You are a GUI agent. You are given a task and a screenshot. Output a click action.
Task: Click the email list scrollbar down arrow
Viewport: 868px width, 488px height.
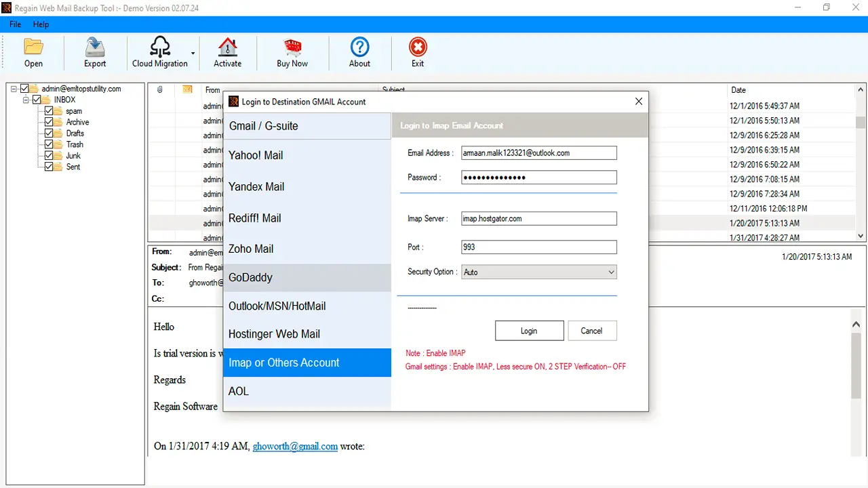[x=861, y=236]
